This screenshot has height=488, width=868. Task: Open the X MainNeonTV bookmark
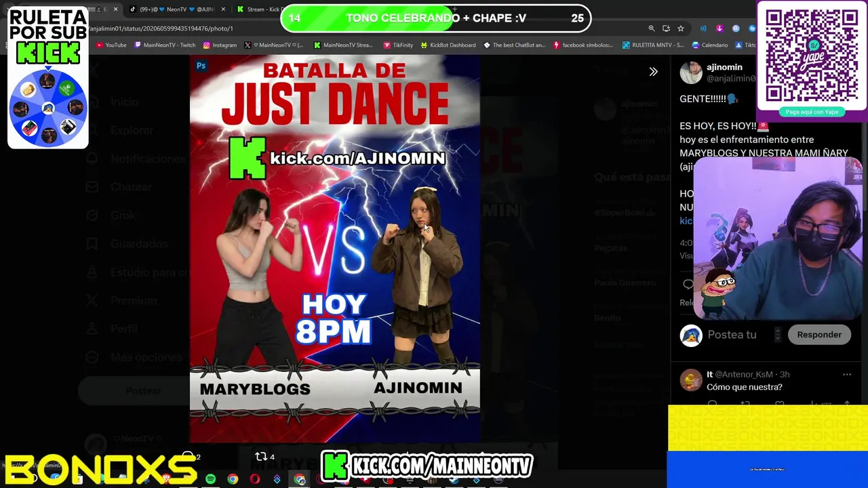point(274,45)
